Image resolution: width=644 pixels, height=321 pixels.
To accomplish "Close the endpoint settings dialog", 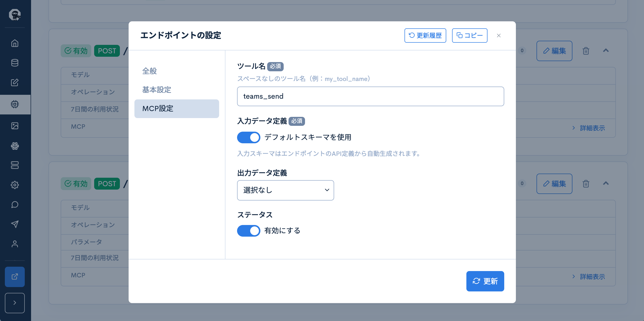I will [x=499, y=35].
